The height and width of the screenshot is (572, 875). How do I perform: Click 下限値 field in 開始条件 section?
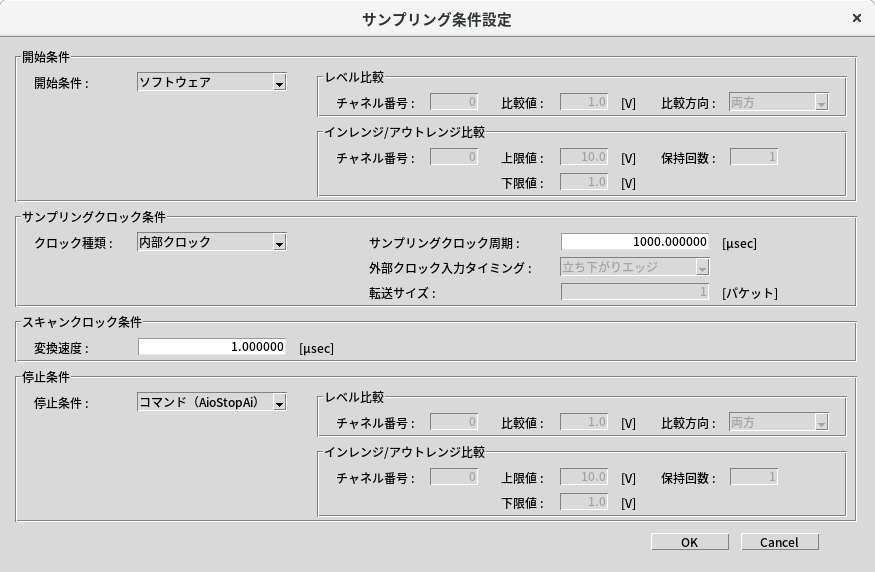tap(584, 182)
